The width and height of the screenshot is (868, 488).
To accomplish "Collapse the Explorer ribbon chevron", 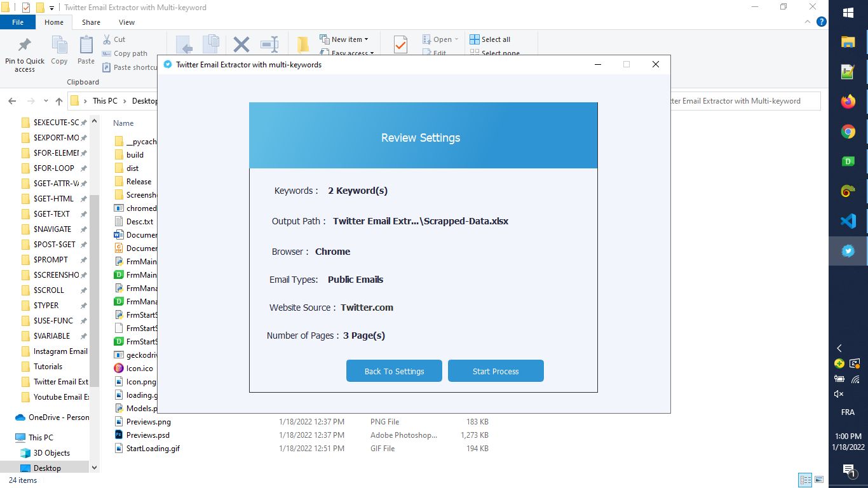I will point(808,22).
